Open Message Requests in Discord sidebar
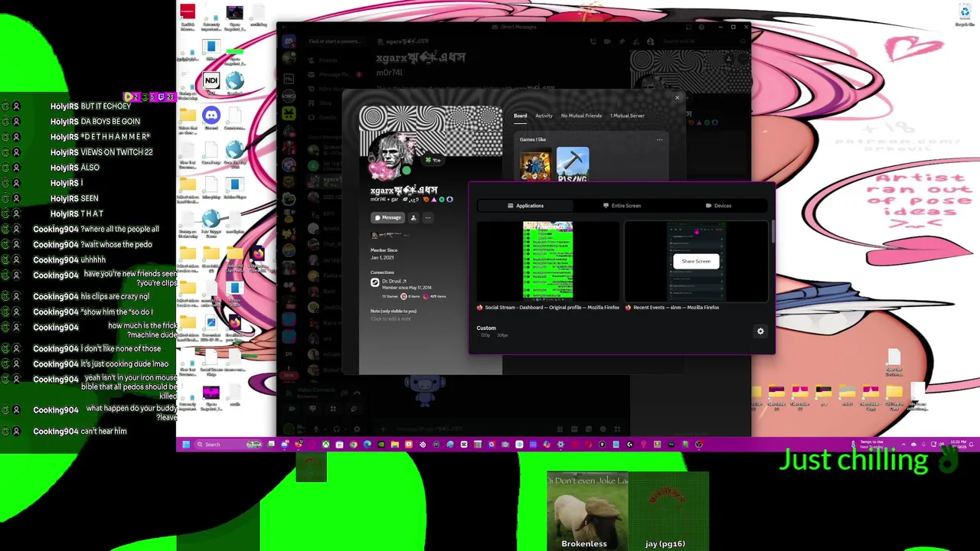980x551 pixels. (x=334, y=74)
